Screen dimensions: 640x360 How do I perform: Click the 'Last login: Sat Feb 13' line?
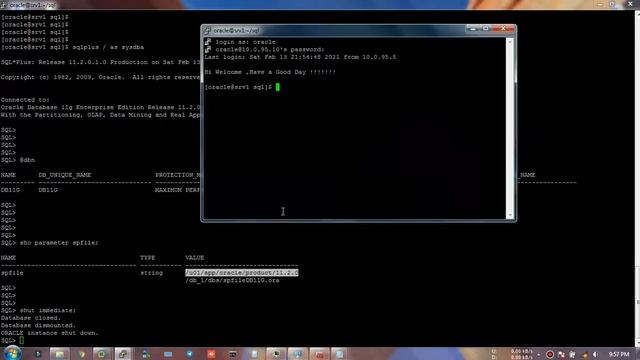[x=300, y=57]
